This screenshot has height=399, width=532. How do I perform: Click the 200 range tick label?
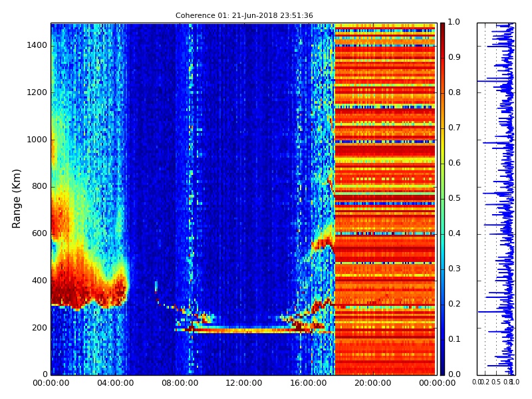(40, 328)
